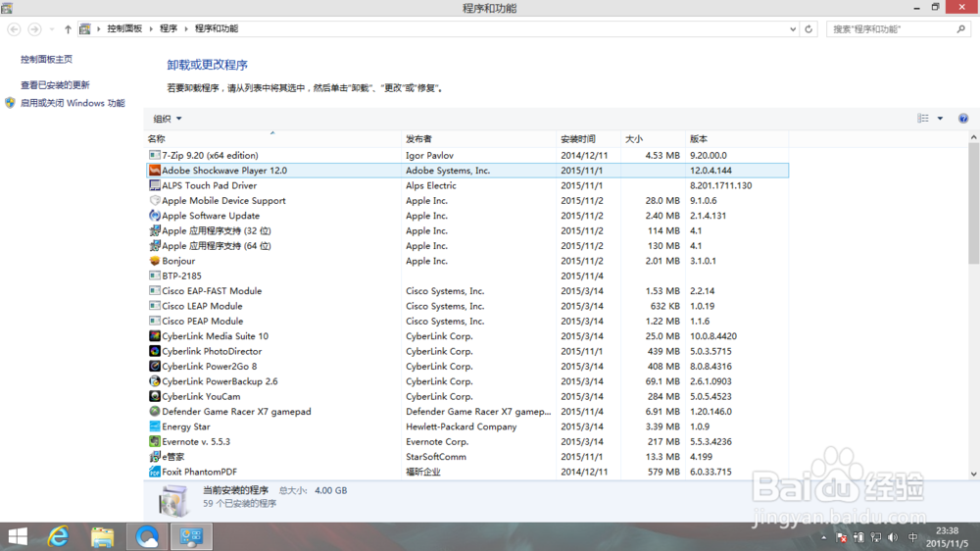Image resolution: width=980 pixels, height=551 pixels.
Task: Click Hewlett-Packard Company publisher cell
Action: pos(462,426)
